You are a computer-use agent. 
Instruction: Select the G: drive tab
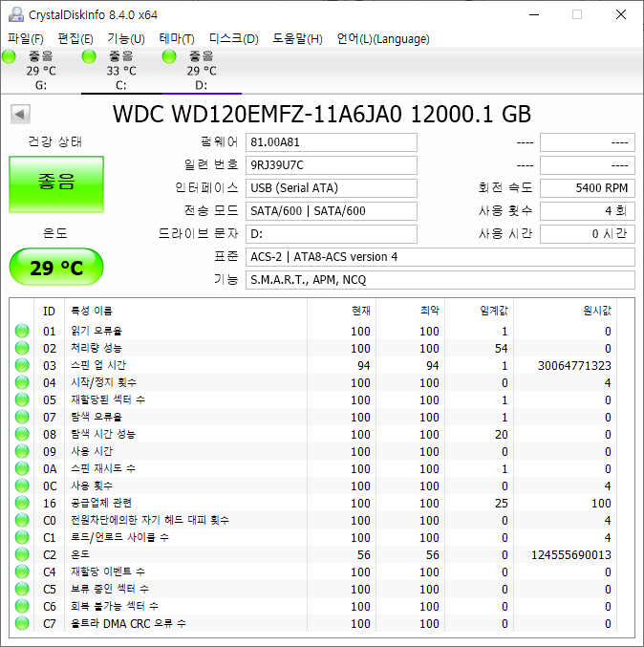pyautogui.click(x=41, y=71)
